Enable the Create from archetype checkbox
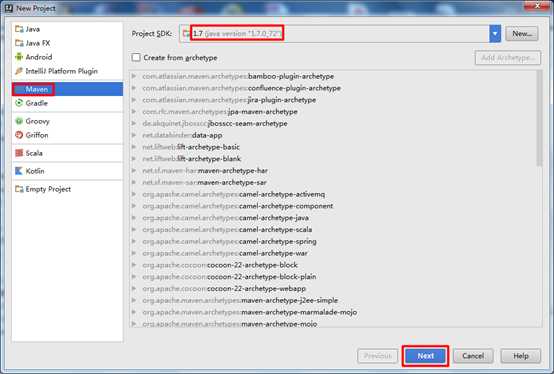This screenshot has height=374, width=554. click(x=136, y=57)
